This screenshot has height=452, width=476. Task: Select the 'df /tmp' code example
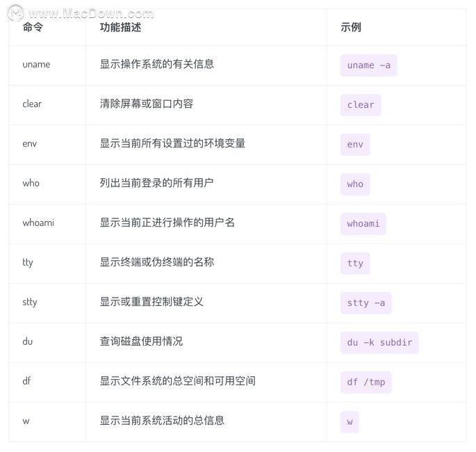(x=366, y=382)
